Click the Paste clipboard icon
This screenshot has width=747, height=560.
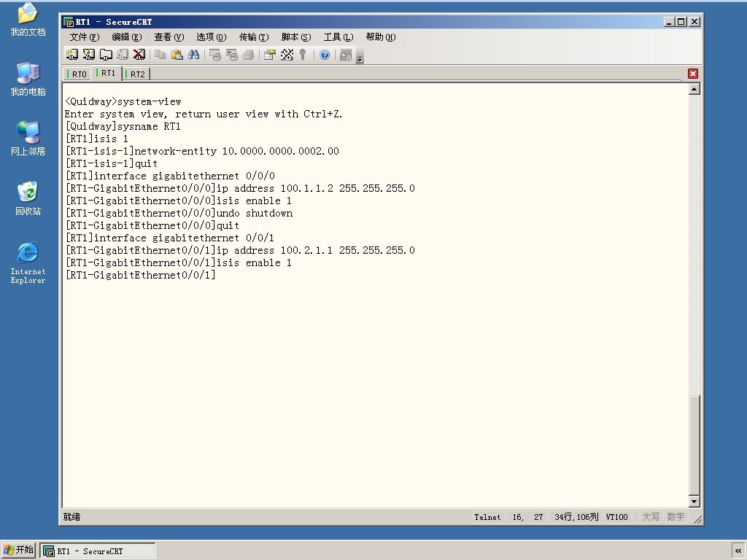click(177, 55)
